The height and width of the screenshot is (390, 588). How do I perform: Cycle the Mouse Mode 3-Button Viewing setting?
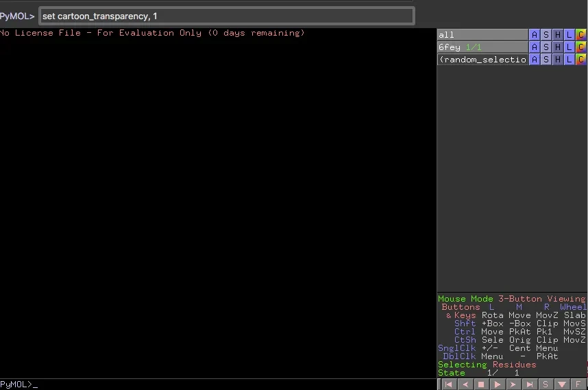511,299
